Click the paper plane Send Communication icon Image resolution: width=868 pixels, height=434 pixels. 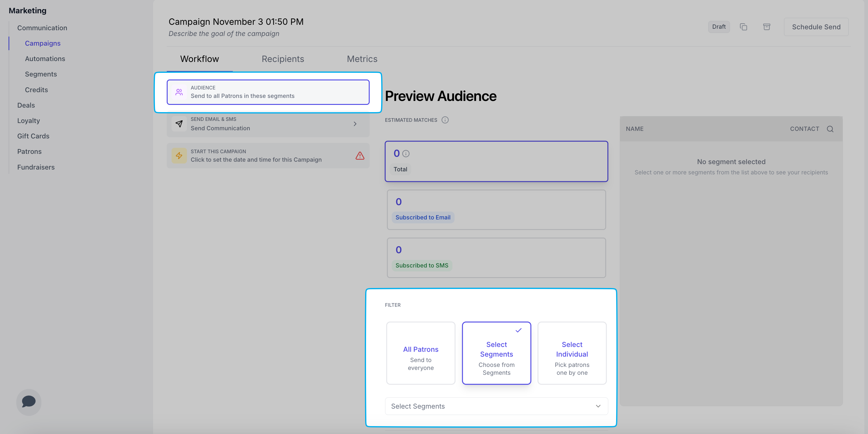tap(179, 124)
